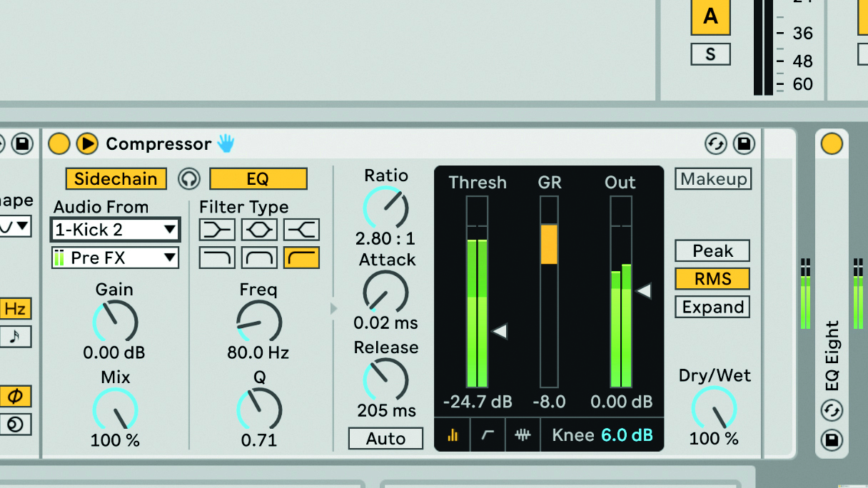Select the low shelf filter type
Screen dimensions: 868x488
pos(216,230)
